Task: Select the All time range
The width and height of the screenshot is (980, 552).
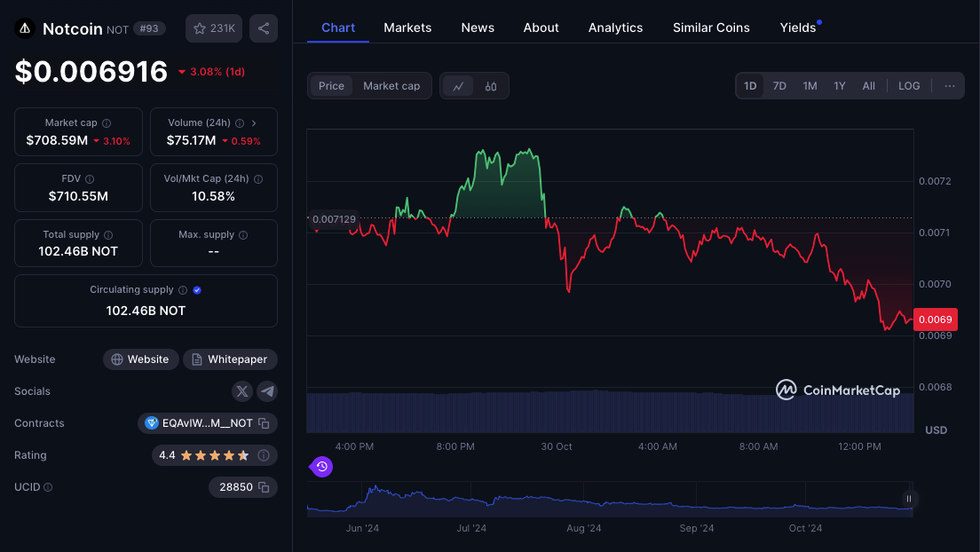Action: (869, 86)
